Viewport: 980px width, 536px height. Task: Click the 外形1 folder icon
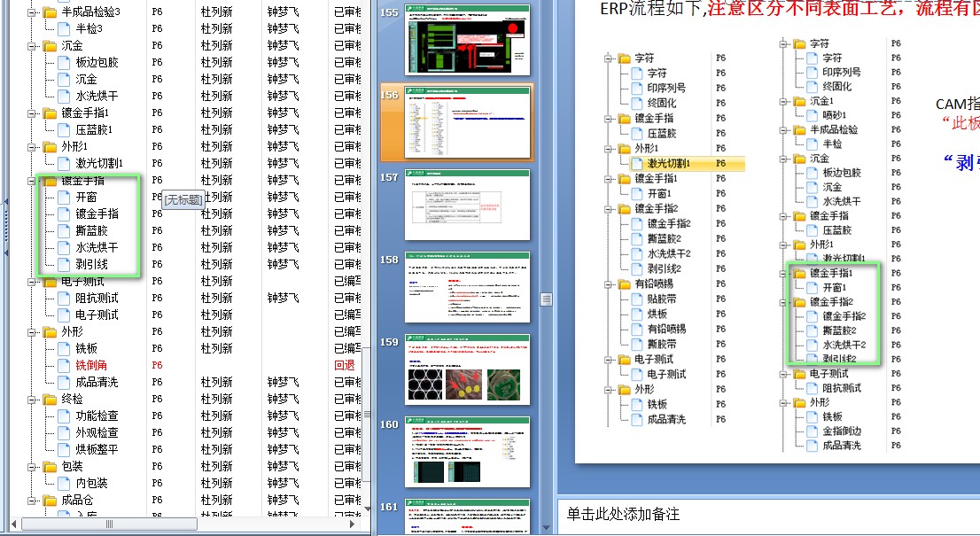tap(50, 147)
